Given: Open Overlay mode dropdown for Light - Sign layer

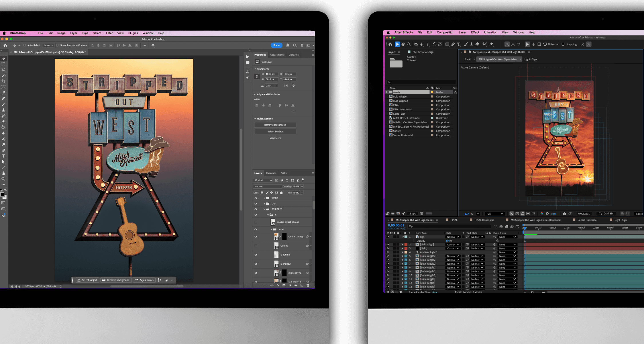Looking at the screenshot, I should point(453,245).
